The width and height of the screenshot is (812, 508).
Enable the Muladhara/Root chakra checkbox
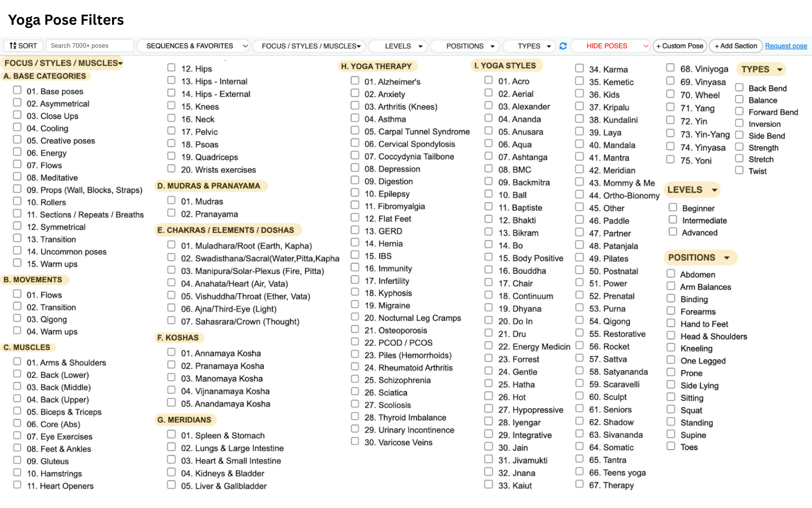[171, 244]
